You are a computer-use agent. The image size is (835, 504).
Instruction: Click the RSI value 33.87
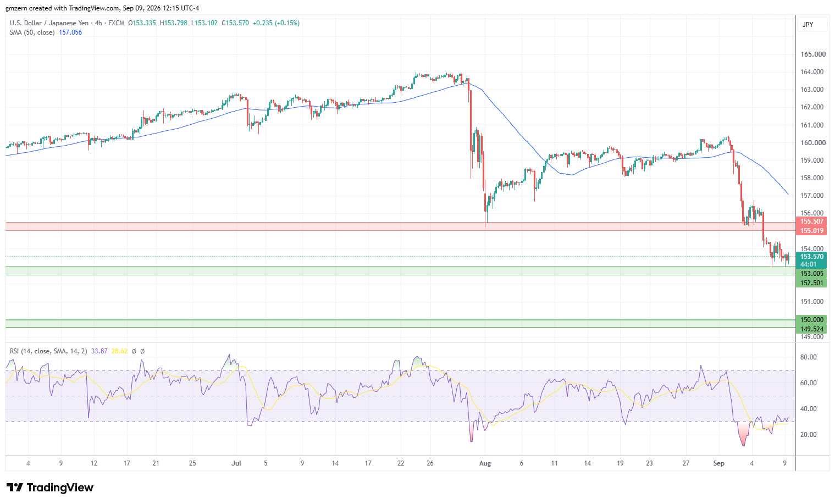point(99,351)
